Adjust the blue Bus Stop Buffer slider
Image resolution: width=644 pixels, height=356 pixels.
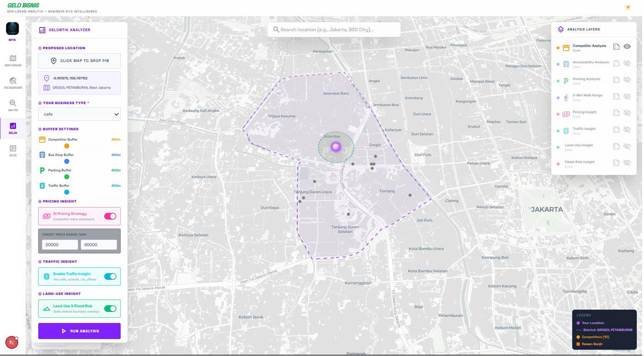click(x=67, y=162)
